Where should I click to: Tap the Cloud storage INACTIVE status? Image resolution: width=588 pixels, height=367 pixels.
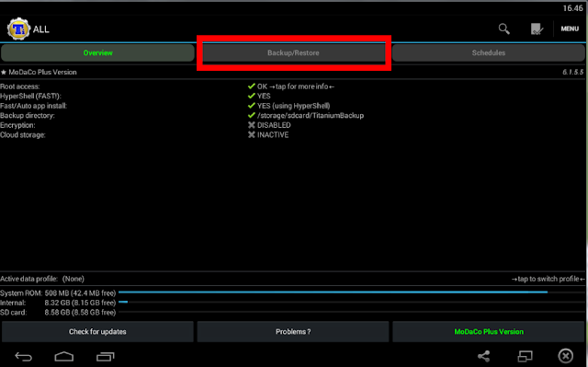point(268,134)
